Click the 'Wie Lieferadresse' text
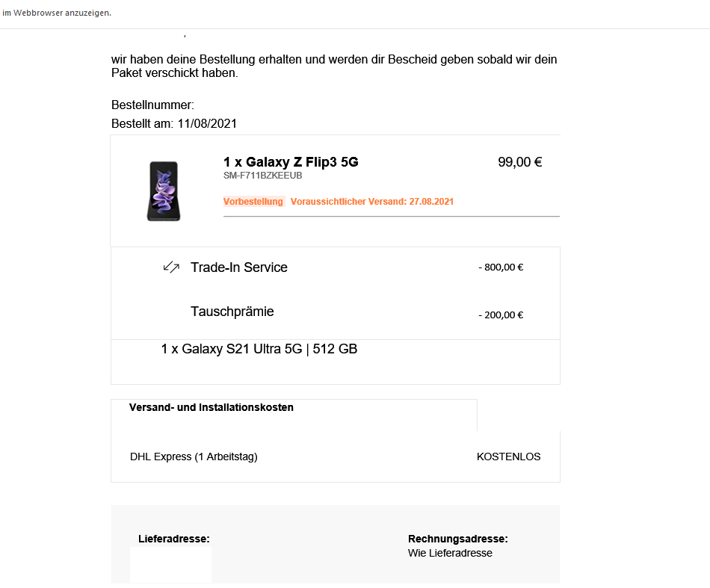This screenshot has width=710, height=588. [450, 553]
